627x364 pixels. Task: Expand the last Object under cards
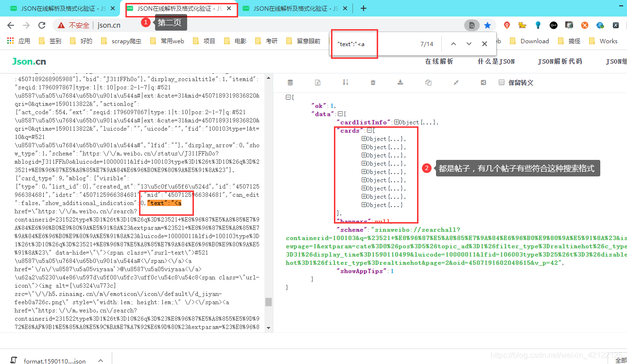364,205
